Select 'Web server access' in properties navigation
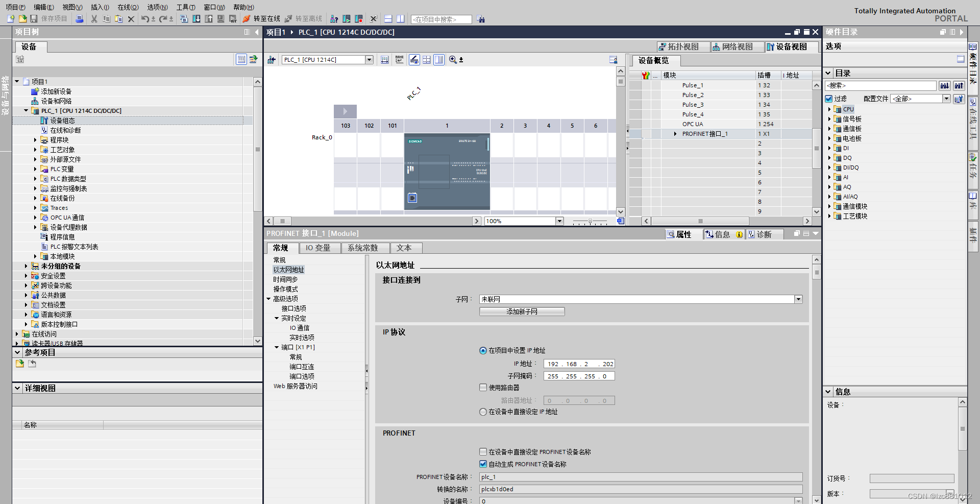 pos(295,386)
